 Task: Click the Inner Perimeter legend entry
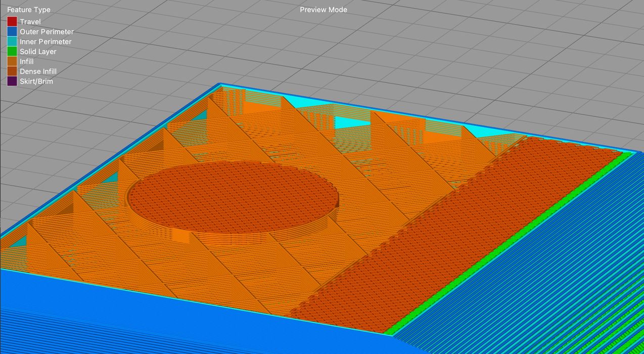pos(45,41)
